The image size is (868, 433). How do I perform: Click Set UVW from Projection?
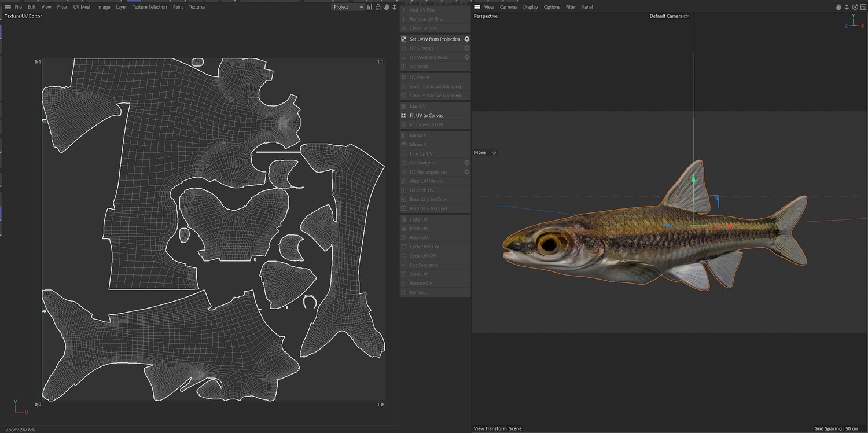pyautogui.click(x=435, y=39)
